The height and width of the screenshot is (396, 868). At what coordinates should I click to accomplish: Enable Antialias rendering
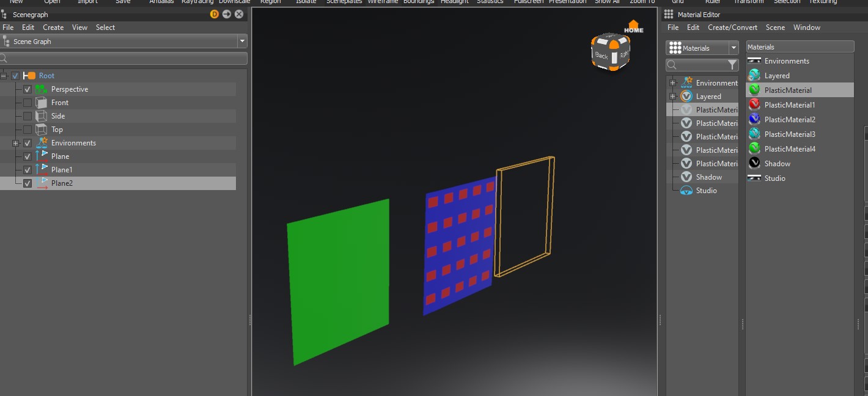click(x=161, y=2)
